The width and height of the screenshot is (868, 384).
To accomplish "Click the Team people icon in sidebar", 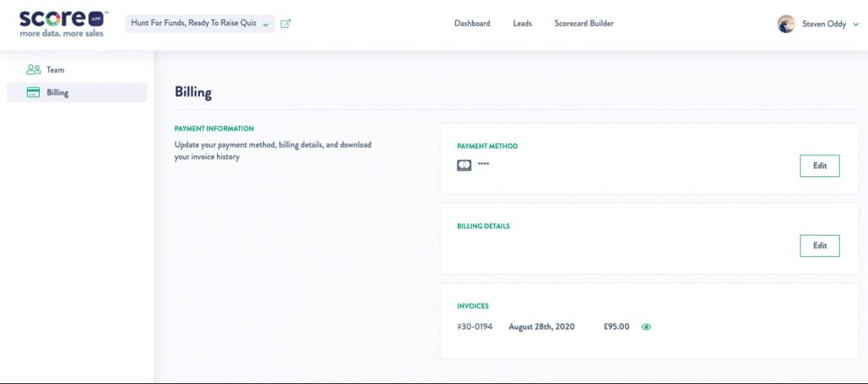I will tap(33, 70).
